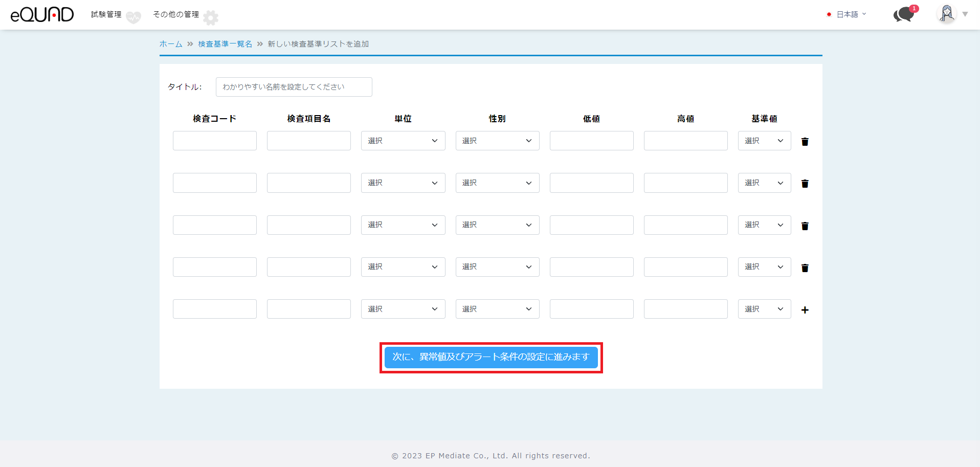This screenshot has width=980, height=467.
Task: Open the 日本語 language selector
Action: pyautogui.click(x=847, y=14)
